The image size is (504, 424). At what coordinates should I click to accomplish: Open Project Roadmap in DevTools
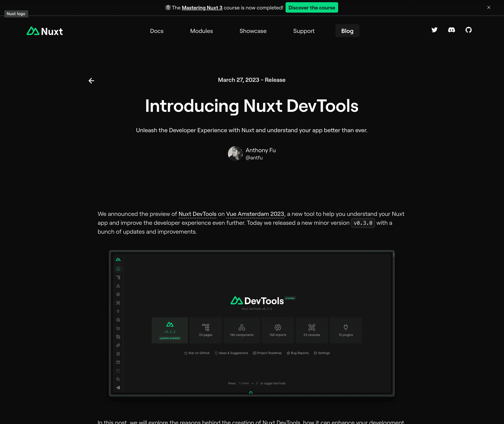(267, 353)
